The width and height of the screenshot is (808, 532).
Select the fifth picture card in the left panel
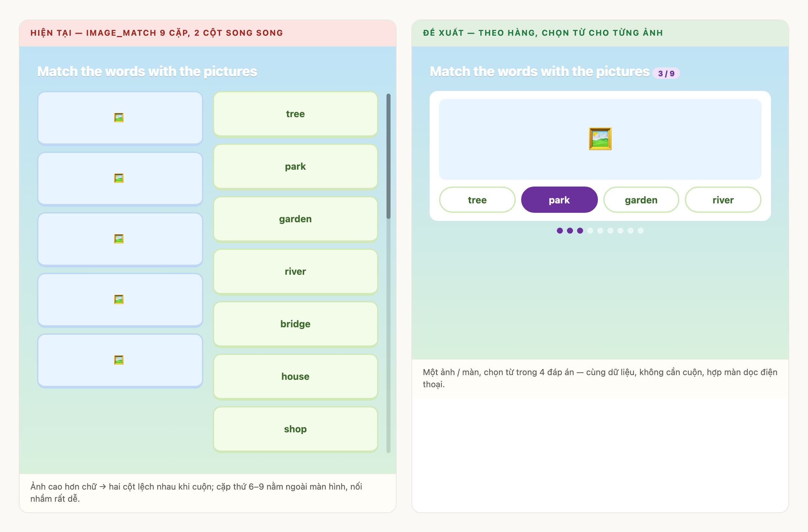coord(120,361)
